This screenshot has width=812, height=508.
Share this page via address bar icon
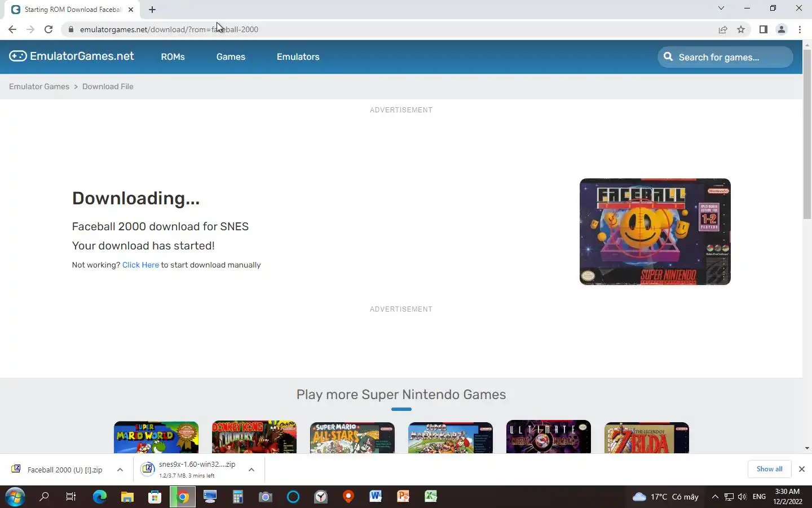tap(723, 29)
